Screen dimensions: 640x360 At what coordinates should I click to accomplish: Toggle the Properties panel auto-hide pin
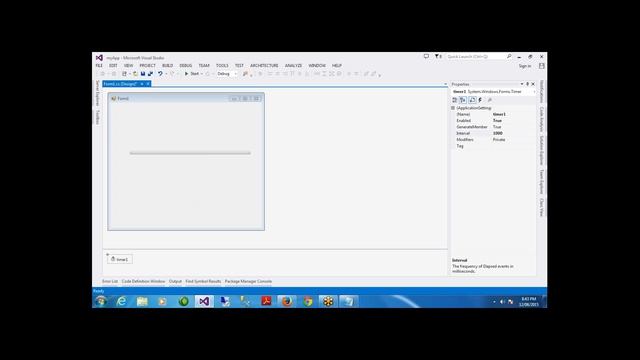527,84
